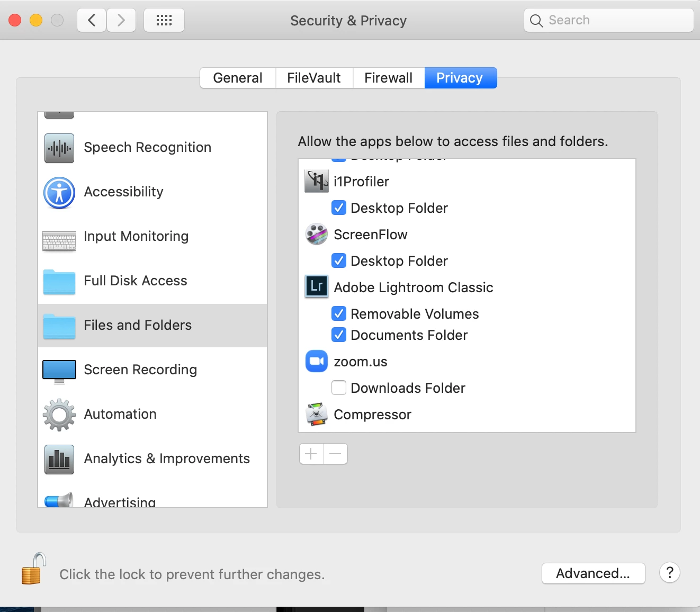Open the Advanced... settings

click(x=594, y=573)
